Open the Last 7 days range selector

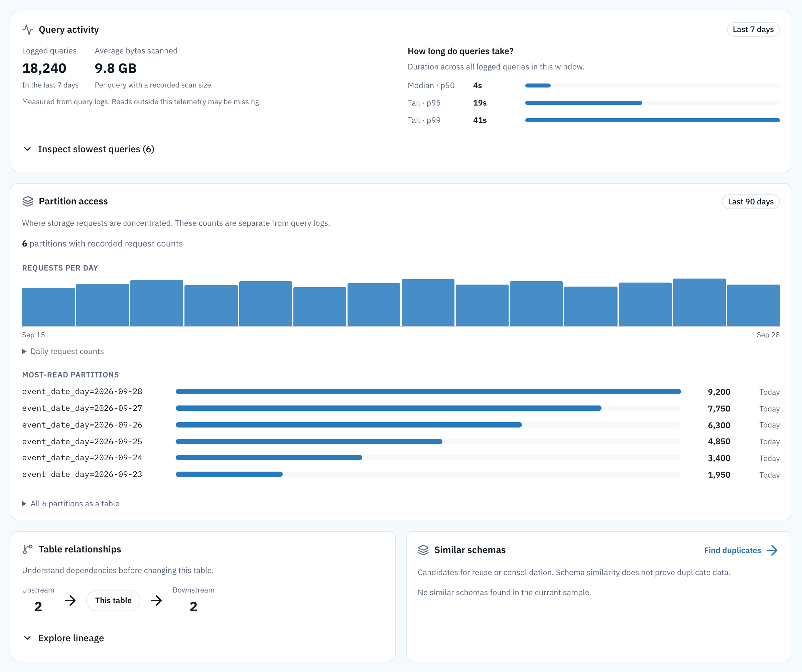753,29
